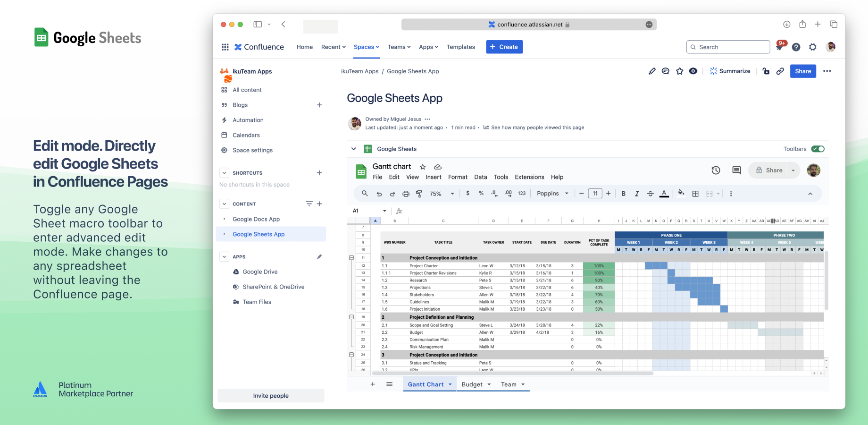868x425 pixels.
Task: Hide the Sheets menus with up chevron
Action: [810, 194]
